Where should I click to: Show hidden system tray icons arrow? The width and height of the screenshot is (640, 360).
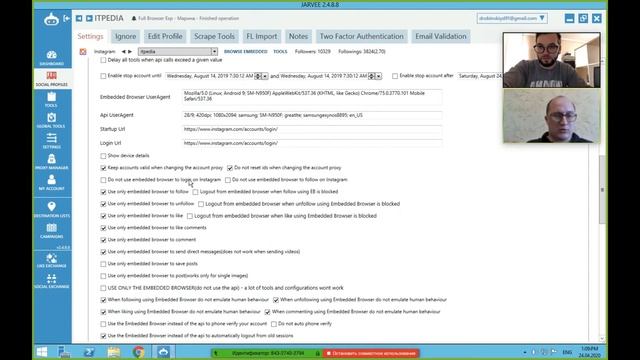[524, 352]
